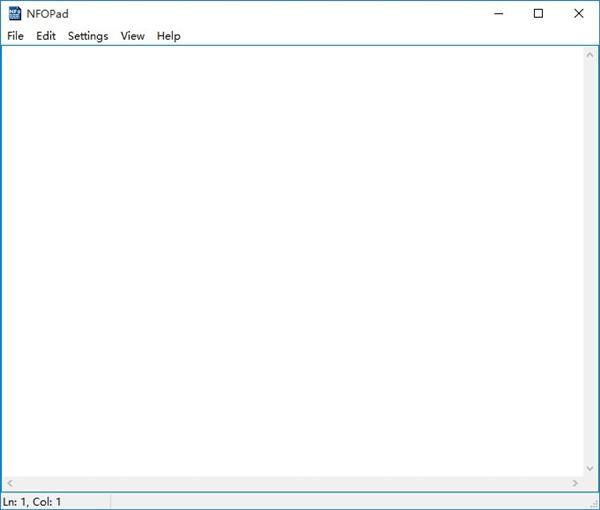Maximize the NFOPad window

coord(538,13)
